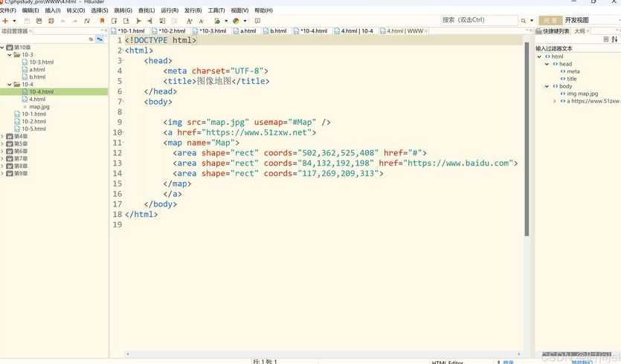Expand the 第4章 project

tap(2, 137)
